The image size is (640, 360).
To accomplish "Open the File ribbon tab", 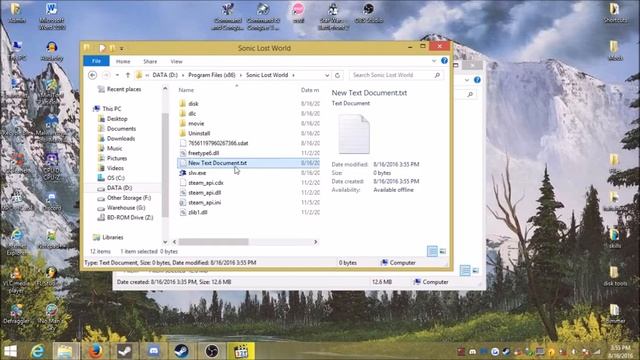I will coord(96,61).
